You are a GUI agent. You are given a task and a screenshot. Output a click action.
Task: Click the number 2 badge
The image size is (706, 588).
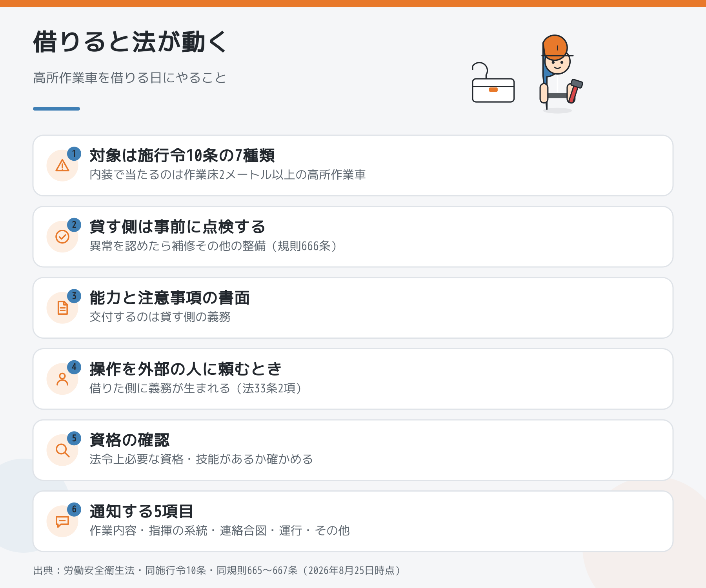pyautogui.click(x=74, y=225)
